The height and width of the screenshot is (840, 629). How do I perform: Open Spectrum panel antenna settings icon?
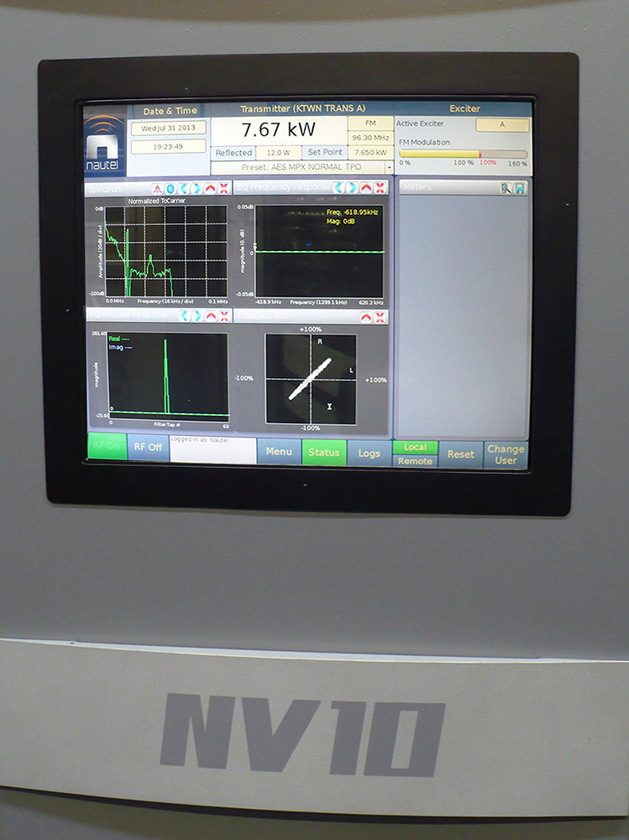157,188
